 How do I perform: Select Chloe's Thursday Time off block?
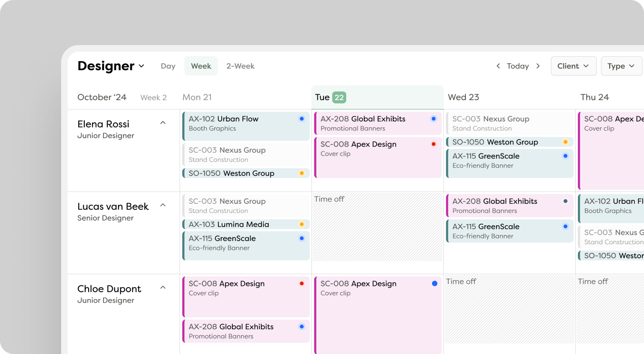610,309
